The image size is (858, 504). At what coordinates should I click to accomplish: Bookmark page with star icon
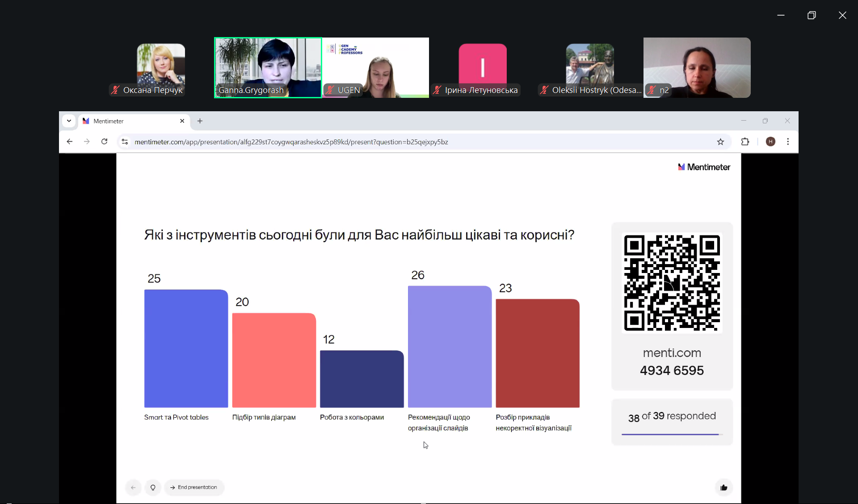pos(720,142)
